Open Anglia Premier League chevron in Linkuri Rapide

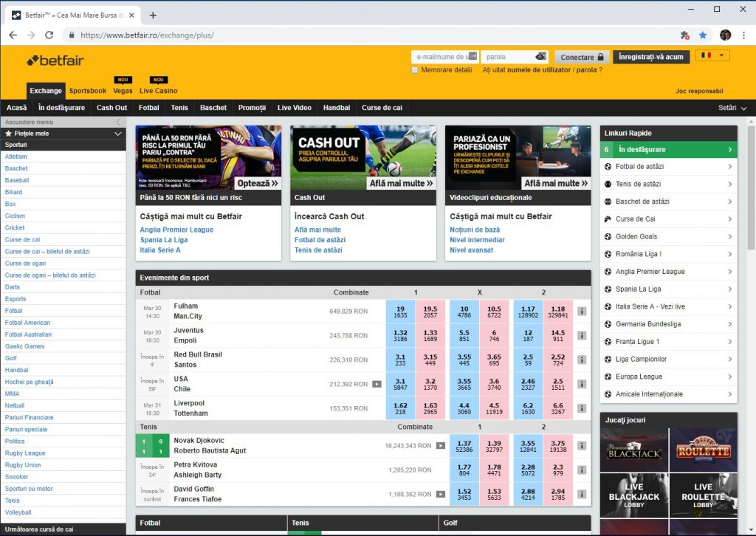click(730, 272)
